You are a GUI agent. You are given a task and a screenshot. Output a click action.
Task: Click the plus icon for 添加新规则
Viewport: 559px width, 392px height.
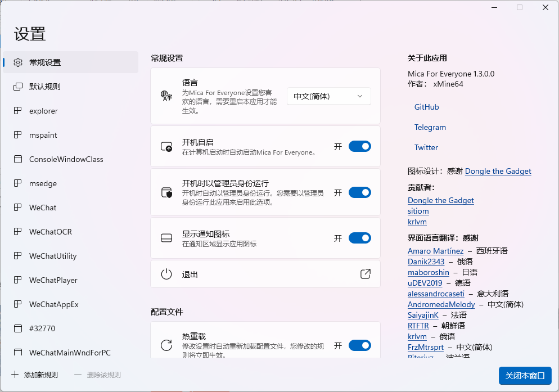(x=15, y=375)
